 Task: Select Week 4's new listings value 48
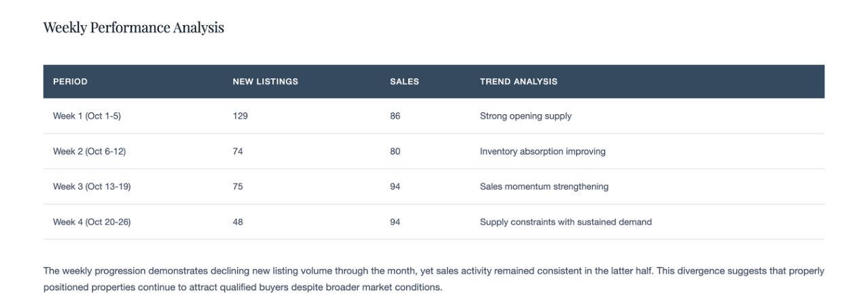tap(238, 222)
